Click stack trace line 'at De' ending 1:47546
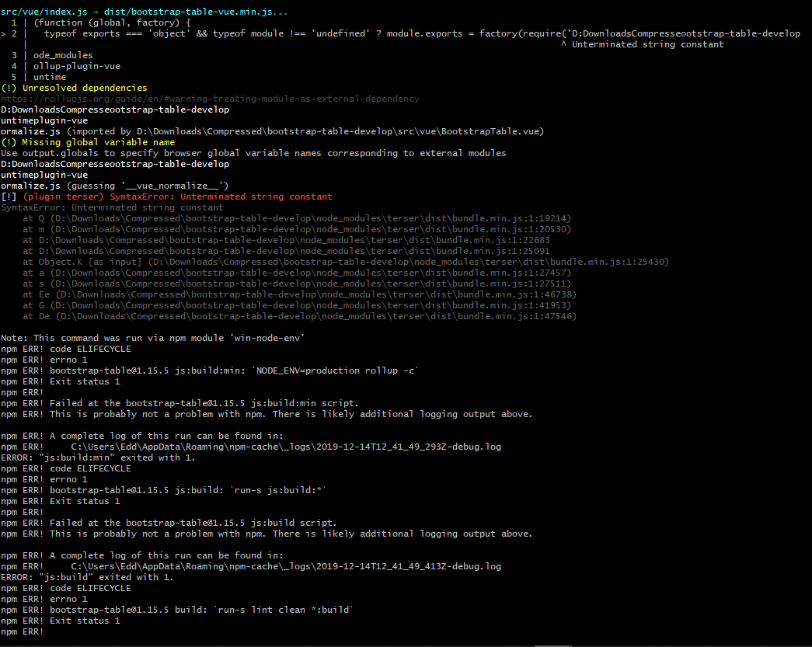The image size is (812, 647). (299, 316)
